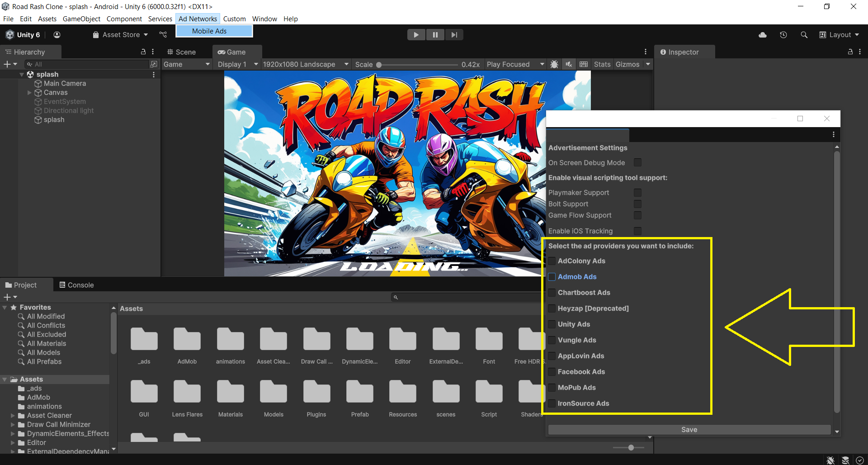Select Mobile Ads menu entry
Viewport: 868px width, 465px height.
click(x=209, y=31)
